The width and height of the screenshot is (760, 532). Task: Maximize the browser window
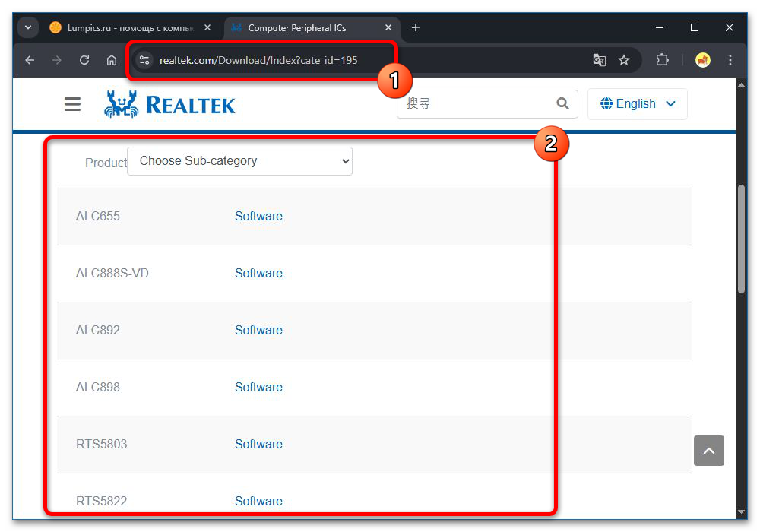(695, 27)
